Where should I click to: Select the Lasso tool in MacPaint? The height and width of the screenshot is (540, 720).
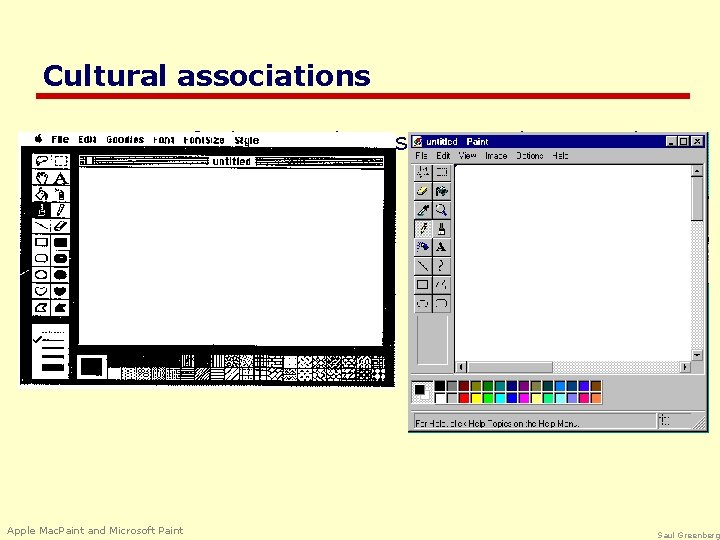tap(42, 161)
